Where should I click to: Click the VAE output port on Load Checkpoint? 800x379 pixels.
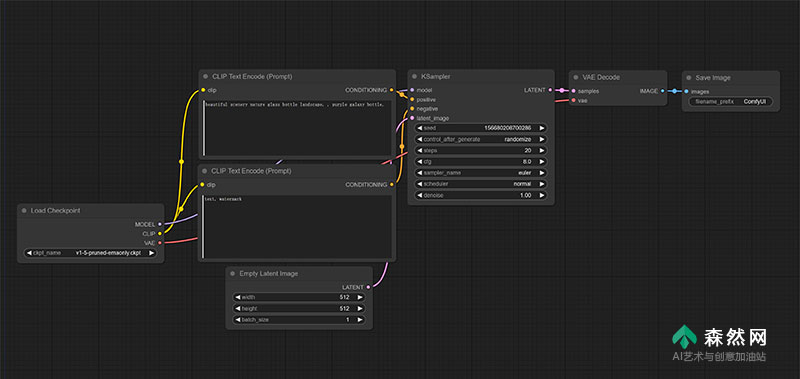tap(160, 243)
